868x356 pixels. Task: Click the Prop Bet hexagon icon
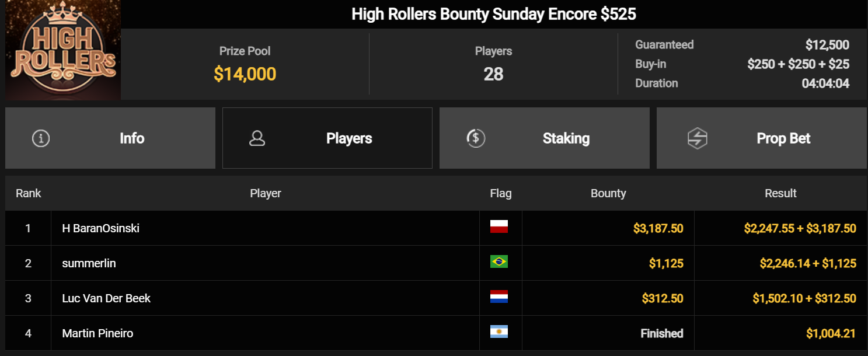click(x=697, y=138)
